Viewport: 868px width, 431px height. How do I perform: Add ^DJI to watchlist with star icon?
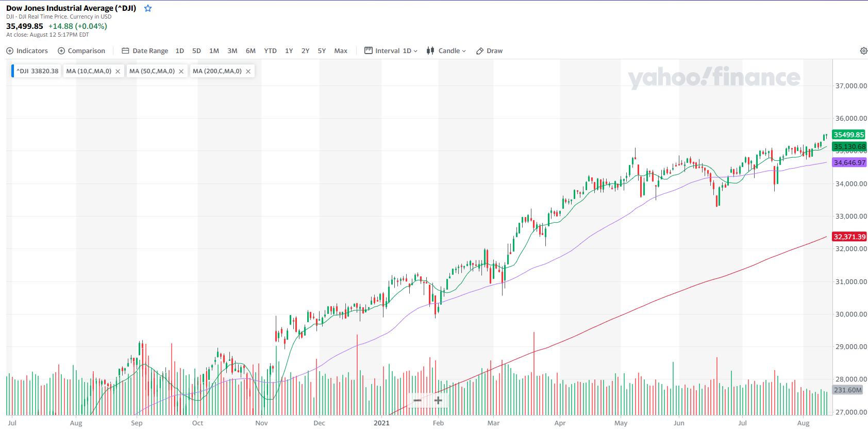pos(148,8)
